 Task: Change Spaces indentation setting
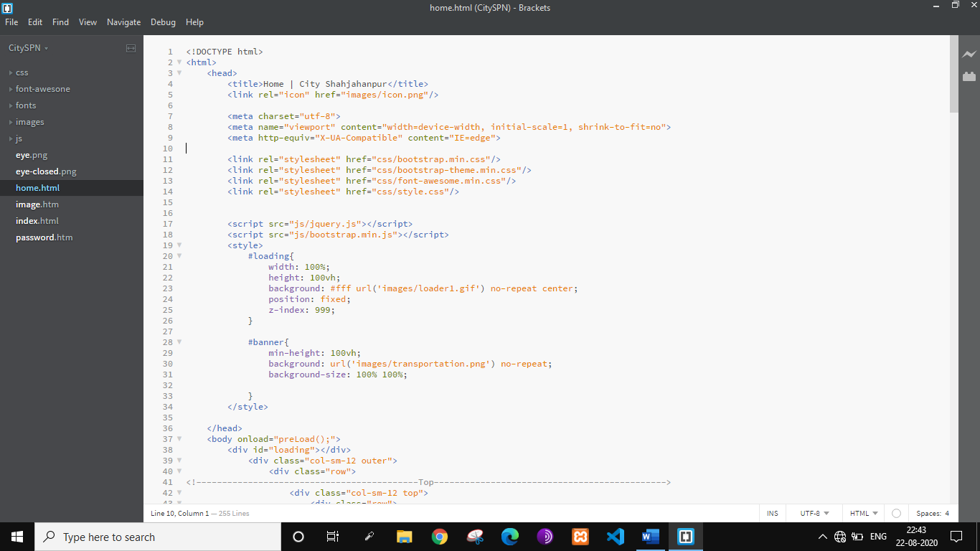click(x=928, y=514)
